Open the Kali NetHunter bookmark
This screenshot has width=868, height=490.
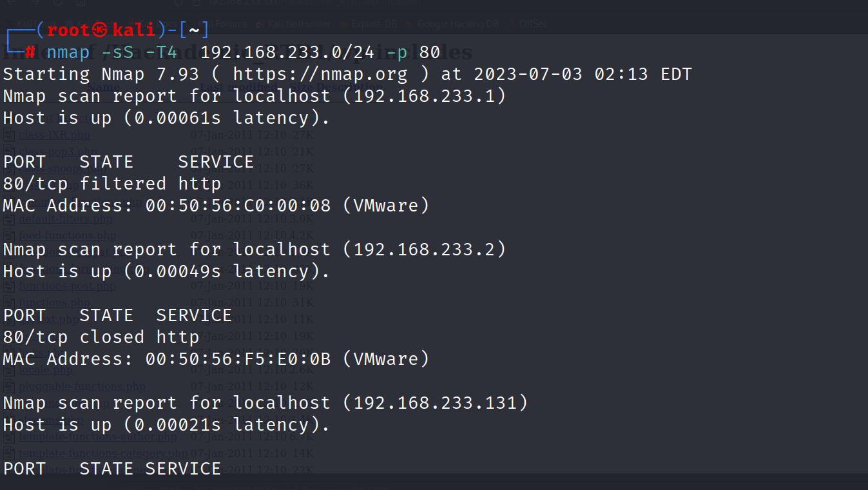293,24
